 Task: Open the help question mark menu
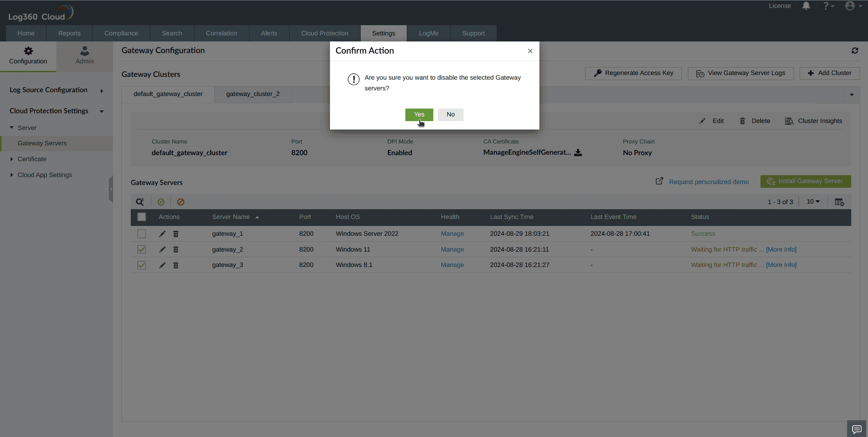tap(829, 6)
